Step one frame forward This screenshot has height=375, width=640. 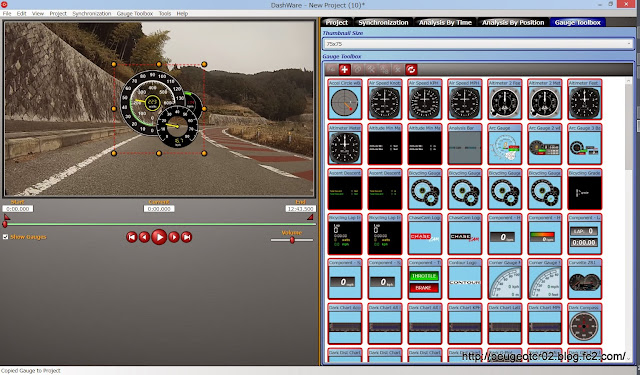(174, 237)
